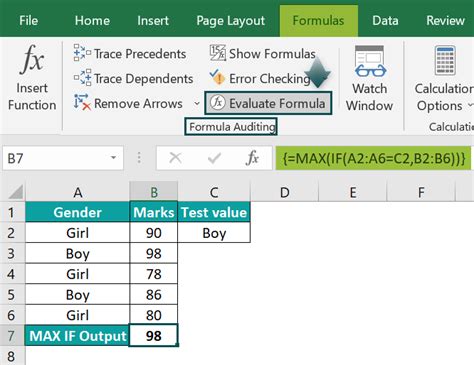Screen dimensions: 474x365
Task: Select row 2 header
Action: [x=12, y=233]
